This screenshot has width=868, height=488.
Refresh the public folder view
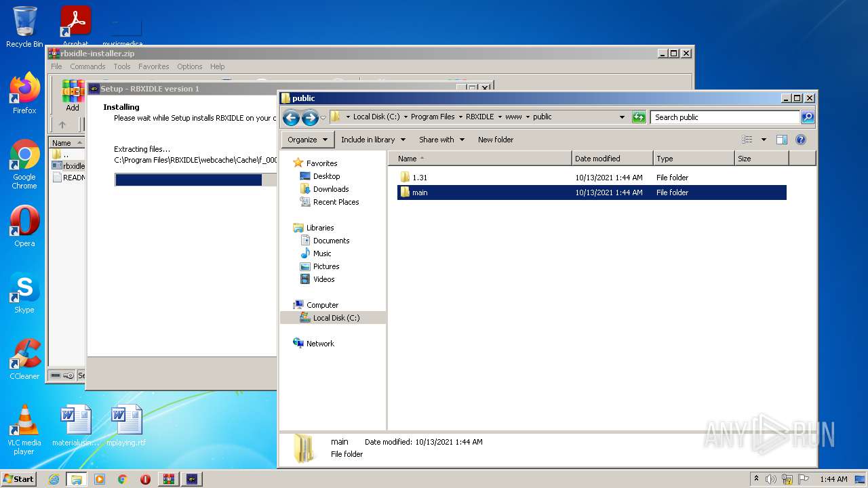[638, 117]
